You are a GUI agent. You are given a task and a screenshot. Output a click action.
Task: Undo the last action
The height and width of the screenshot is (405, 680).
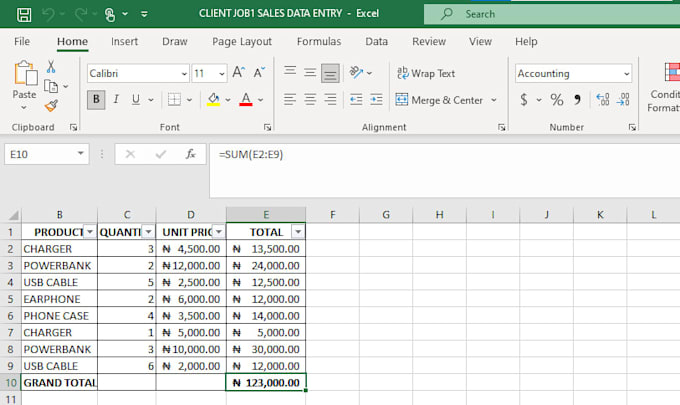coord(48,14)
